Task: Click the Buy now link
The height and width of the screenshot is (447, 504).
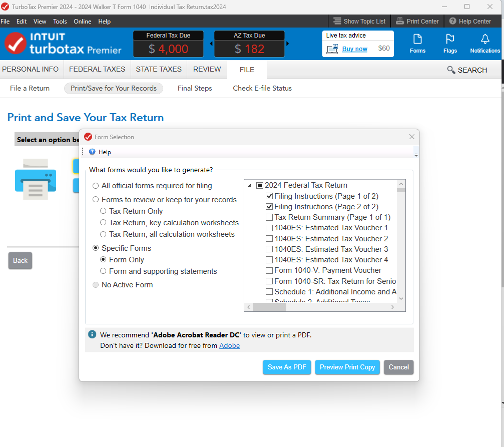Action: coord(354,49)
